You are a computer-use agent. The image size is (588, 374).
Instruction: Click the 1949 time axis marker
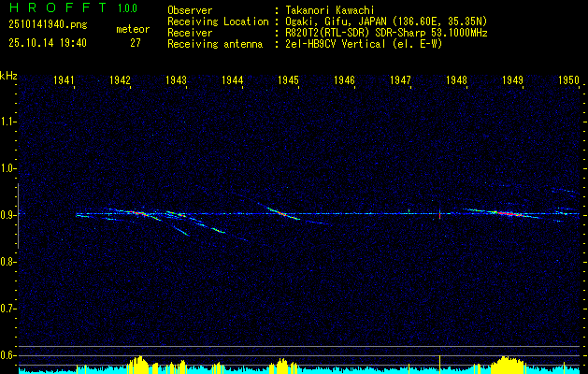tap(512, 79)
